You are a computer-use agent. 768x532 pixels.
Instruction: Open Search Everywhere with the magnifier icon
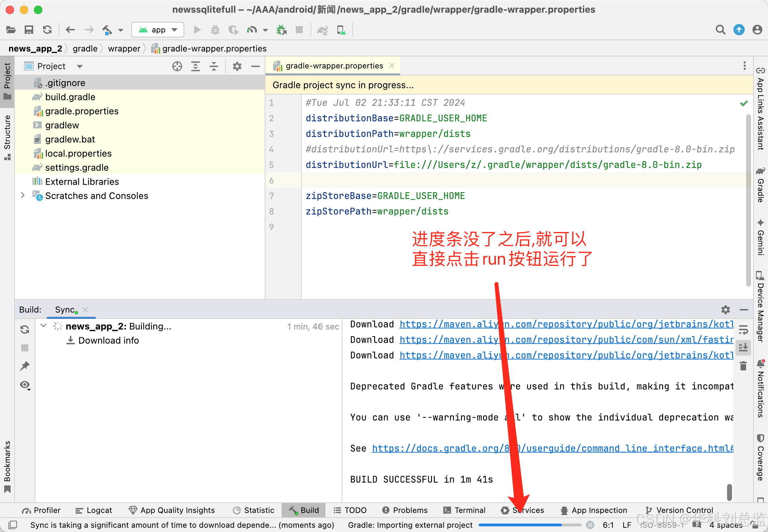pos(720,30)
